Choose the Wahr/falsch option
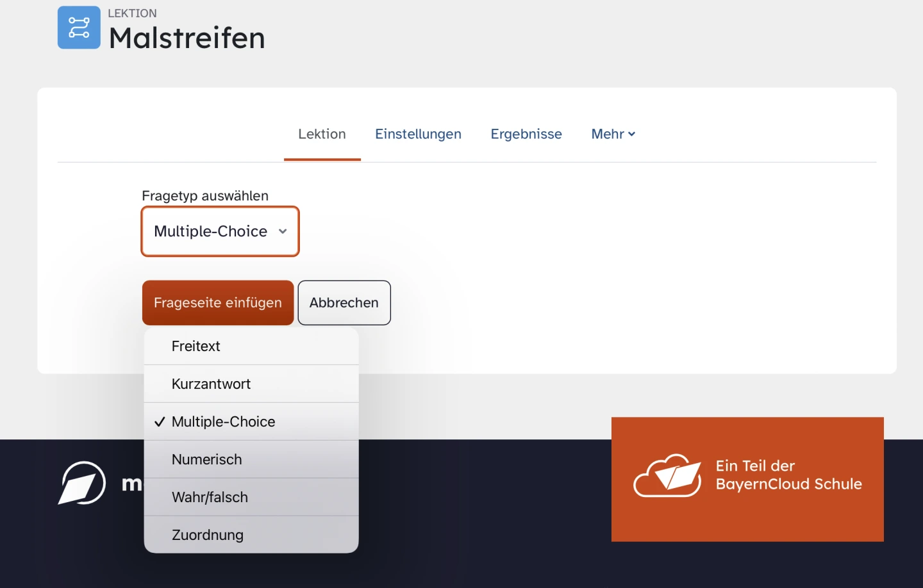 (210, 498)
